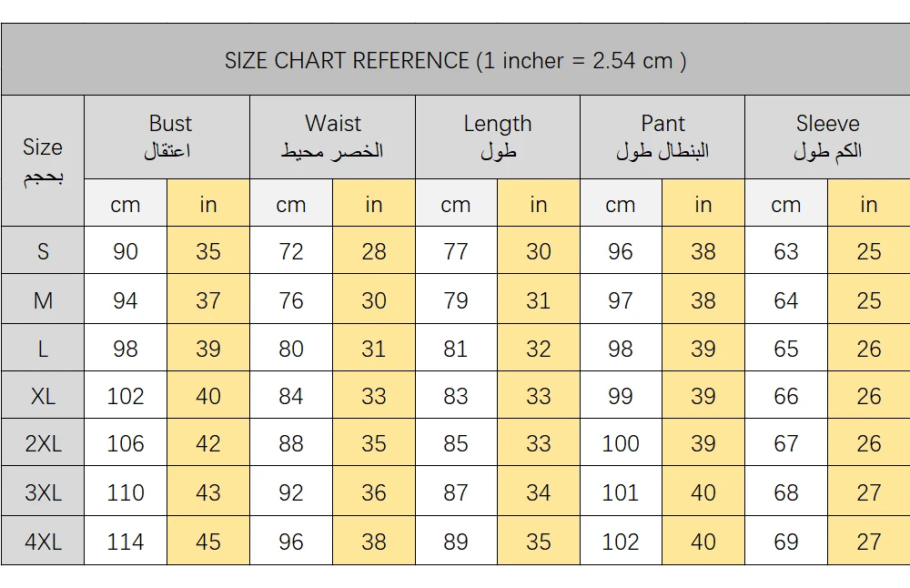This screenshot has height=588, width=910.
Task: Click bust value 114 cm cell
Action: [126, 542]
